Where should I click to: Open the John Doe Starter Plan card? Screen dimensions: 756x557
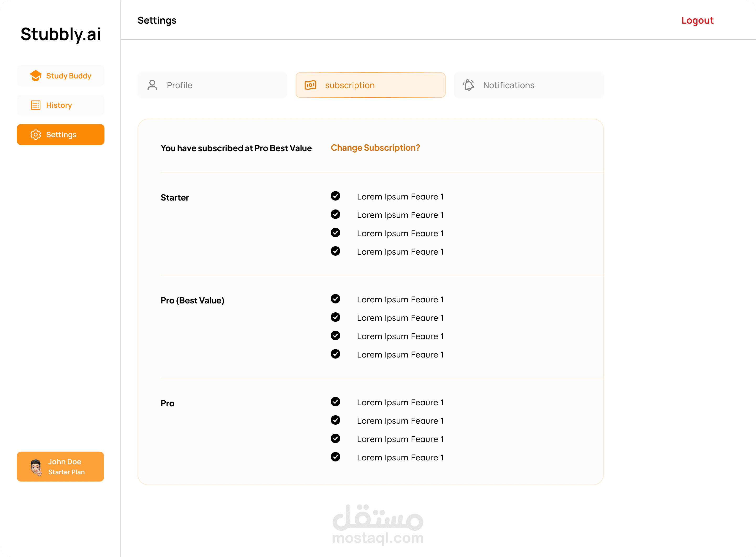pos(60,467)
